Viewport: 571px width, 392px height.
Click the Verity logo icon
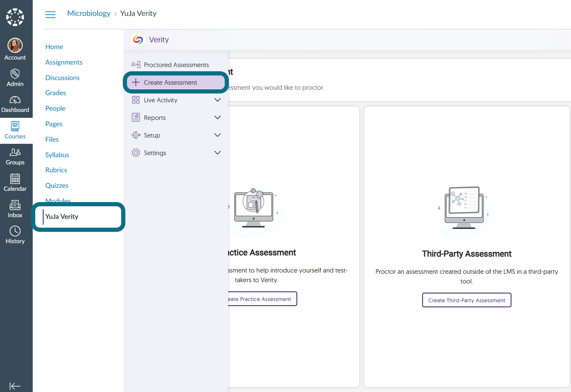(x=138, y=40)
